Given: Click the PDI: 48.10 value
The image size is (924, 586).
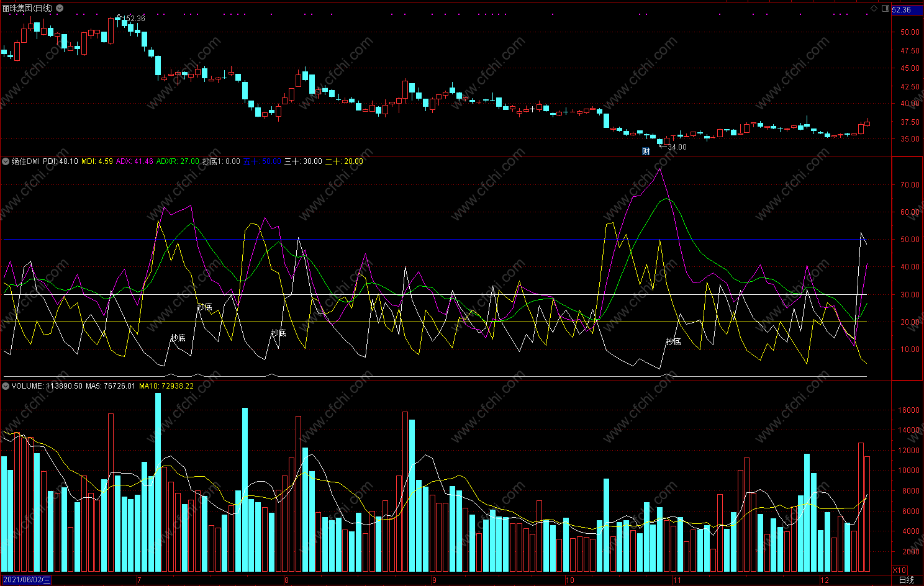Looking at the screenshot, I should coord(60,161).
